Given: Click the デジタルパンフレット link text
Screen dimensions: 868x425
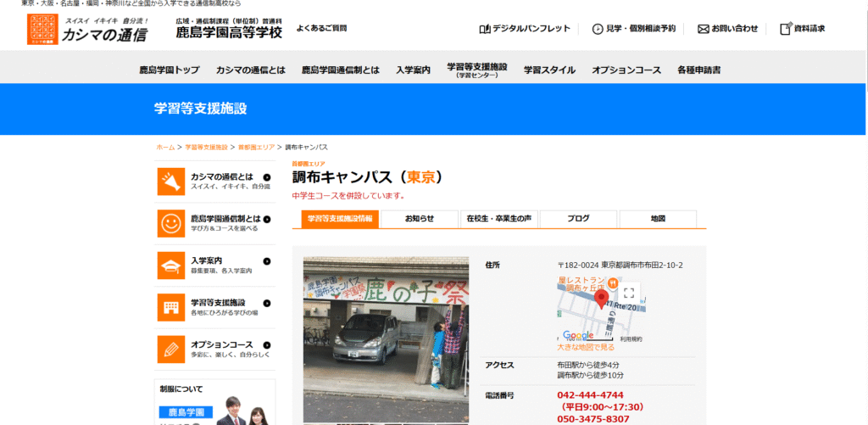Looking at the screenshot, I should coord(531,29).
